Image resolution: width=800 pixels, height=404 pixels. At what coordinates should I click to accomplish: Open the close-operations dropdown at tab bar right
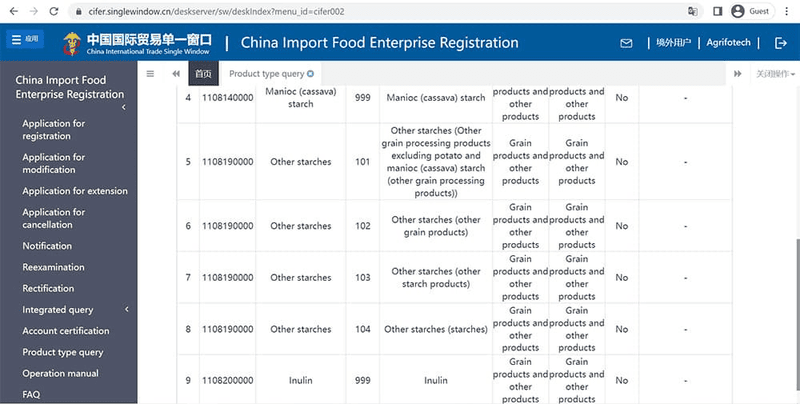tap(775, 74)
